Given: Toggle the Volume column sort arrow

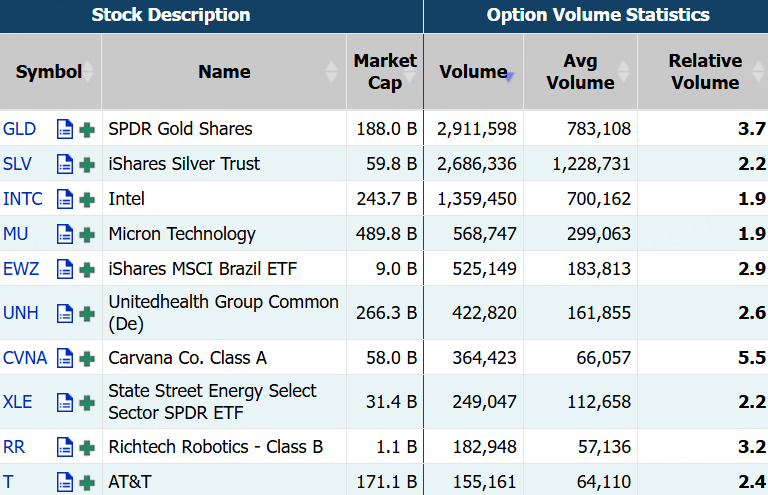Looking at the screenshot, I should [x=509, y=74].
